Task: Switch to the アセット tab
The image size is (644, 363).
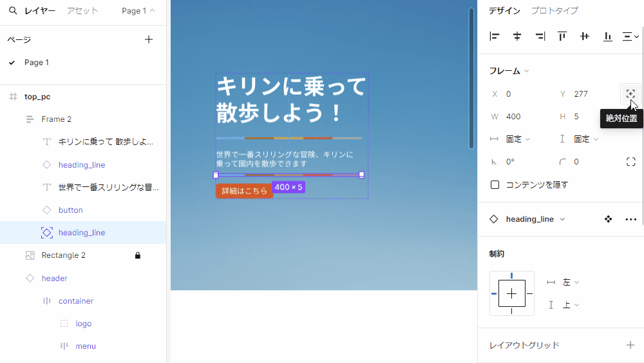Action: point(82,11)
